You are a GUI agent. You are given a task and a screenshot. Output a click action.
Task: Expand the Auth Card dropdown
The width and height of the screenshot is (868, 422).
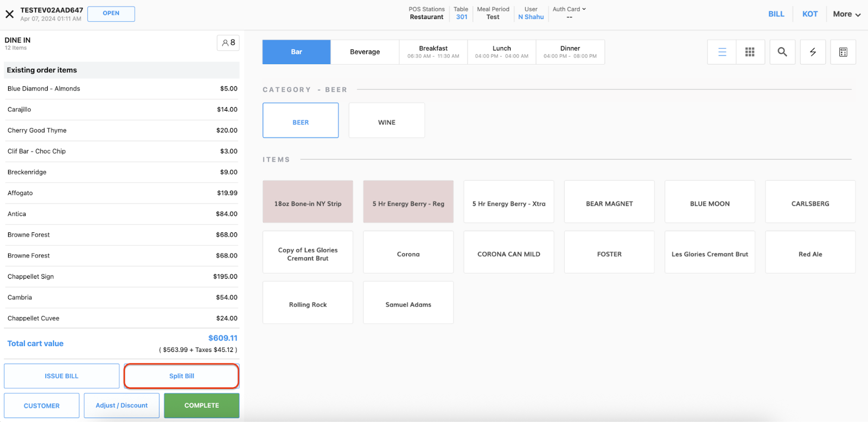click(x=569, y=9)
